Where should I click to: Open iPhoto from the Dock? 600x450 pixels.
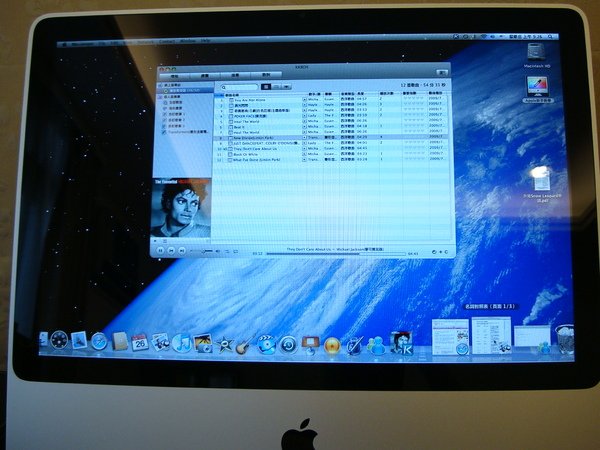[x=203, y=343]
